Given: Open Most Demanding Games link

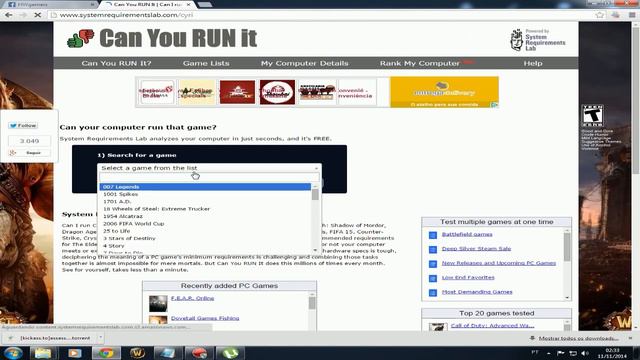Looking at the screenshot, I should 477,292.
